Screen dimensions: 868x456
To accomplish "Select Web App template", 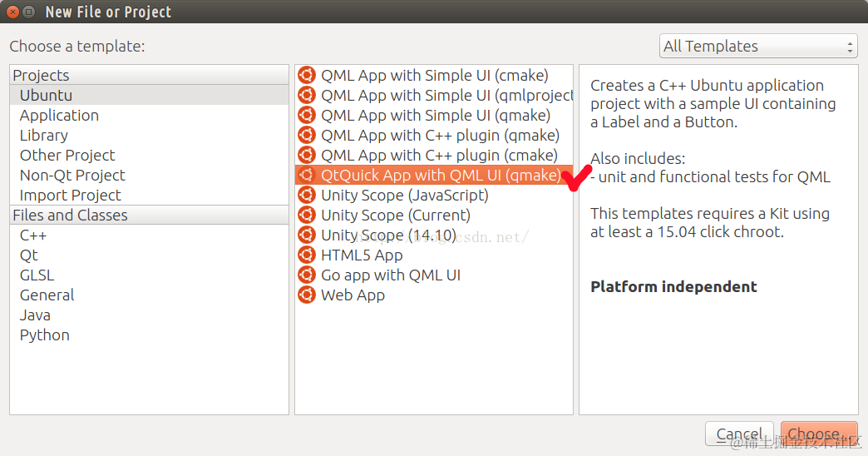I will pyautogui.click(x=434, y=295).
